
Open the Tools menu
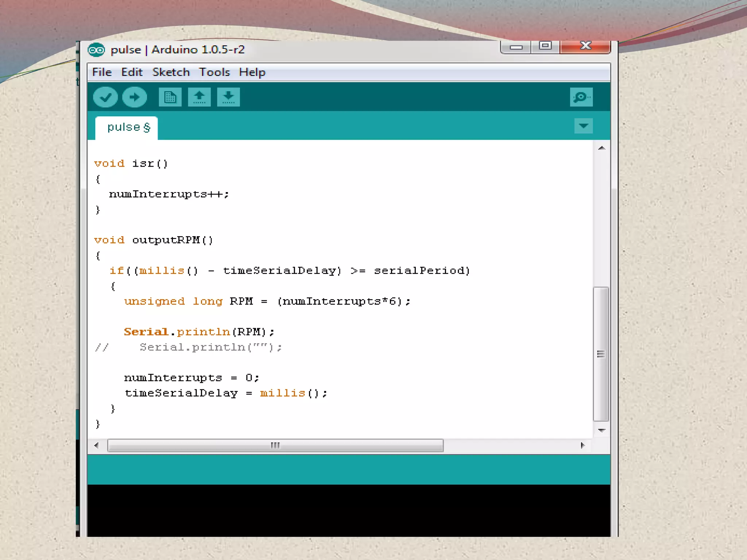click(x=214, y=72)
